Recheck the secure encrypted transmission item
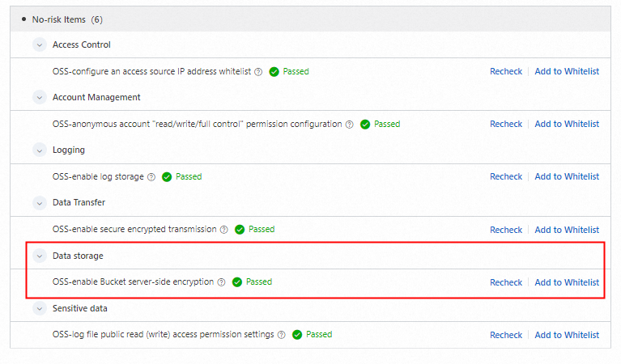 [506, 230]
